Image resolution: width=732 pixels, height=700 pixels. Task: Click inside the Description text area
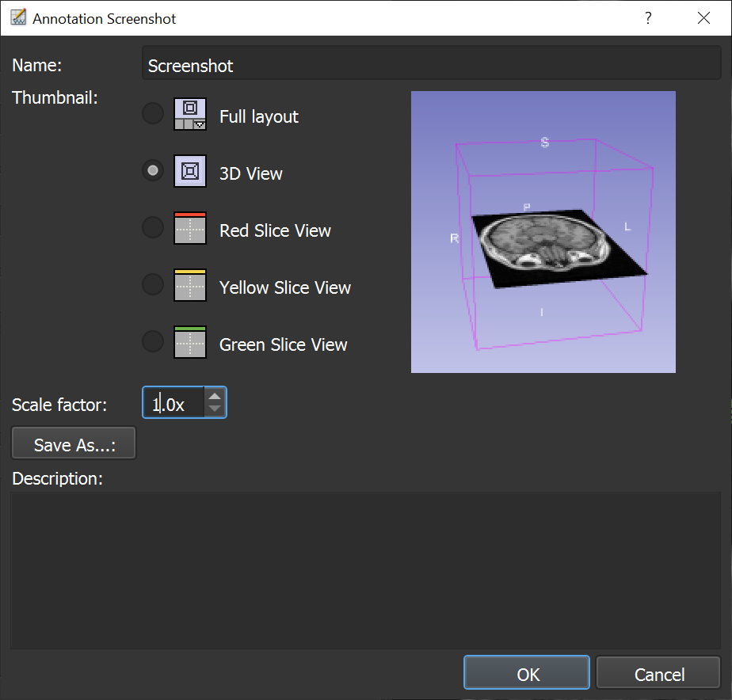click(x=366, y=570)
